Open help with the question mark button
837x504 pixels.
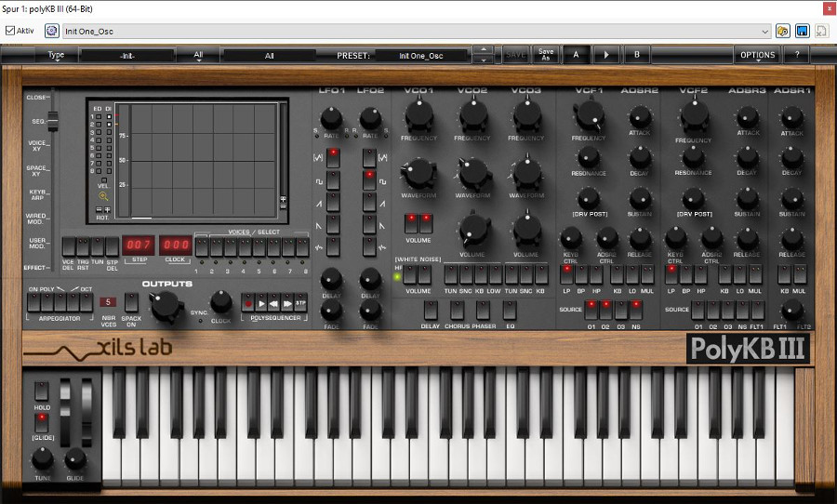[798, 55]
